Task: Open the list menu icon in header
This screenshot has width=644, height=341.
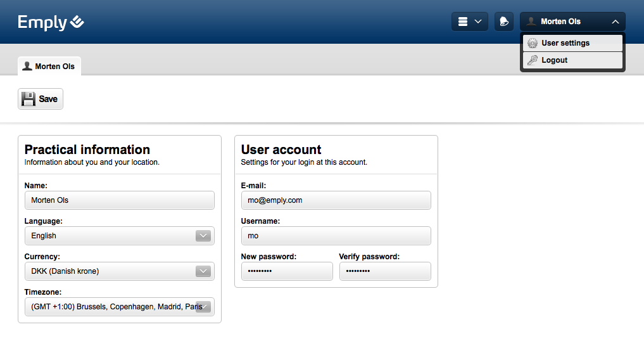Action: [463, 22]
